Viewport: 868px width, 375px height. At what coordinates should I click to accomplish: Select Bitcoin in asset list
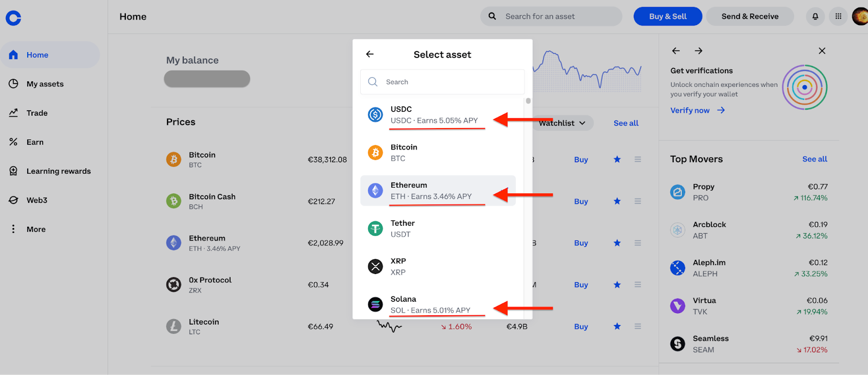tap(438, 152)
